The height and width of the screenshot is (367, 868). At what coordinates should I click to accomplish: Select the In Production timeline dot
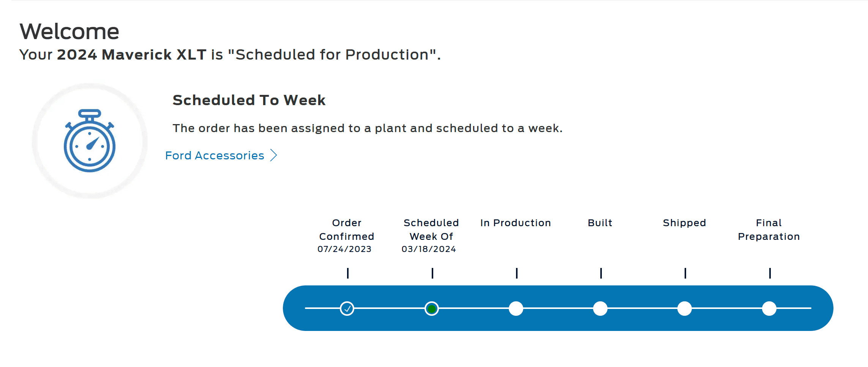click(x=516, y=309)
